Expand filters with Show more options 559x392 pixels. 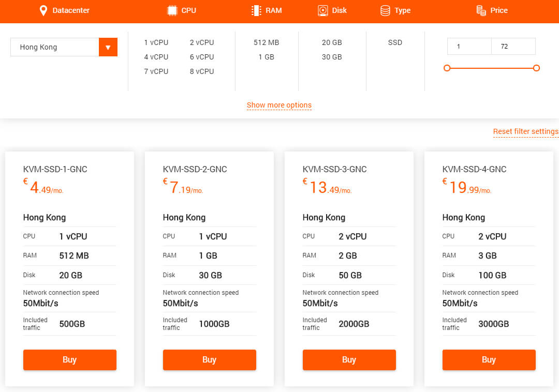pos(279,105)
